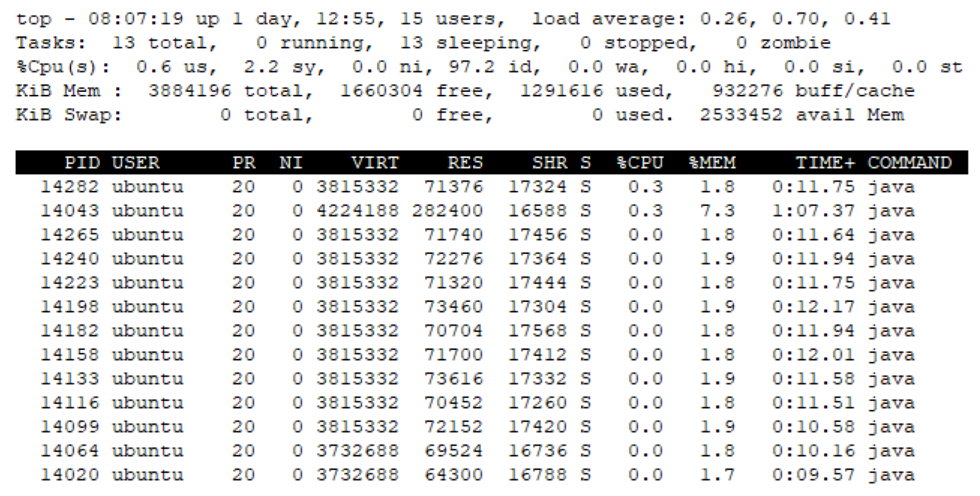Click the %CPU column header
The width and height of the screenshot is (980, 496).
(640, 163)
